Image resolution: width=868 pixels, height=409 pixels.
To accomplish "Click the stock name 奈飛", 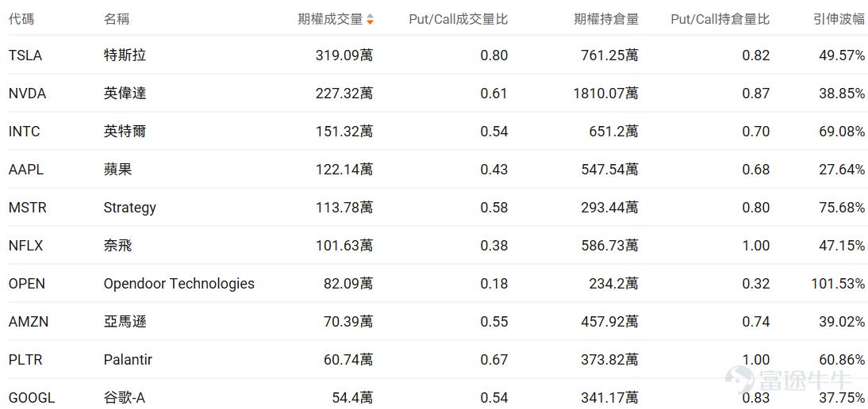I will 118,246.
